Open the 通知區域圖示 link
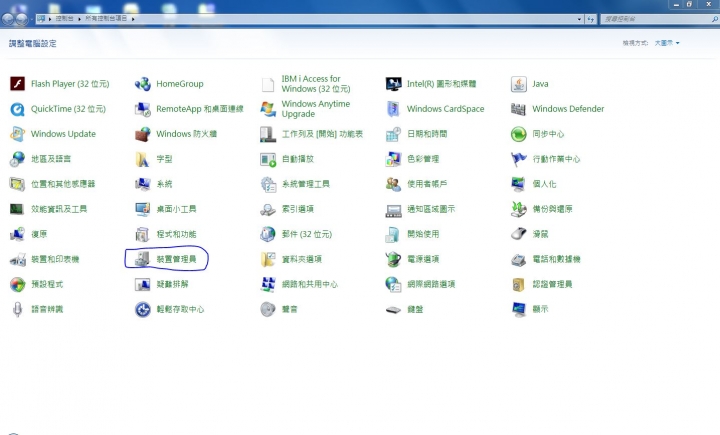Screen dimensions: 720x435 tap(431, 209)
